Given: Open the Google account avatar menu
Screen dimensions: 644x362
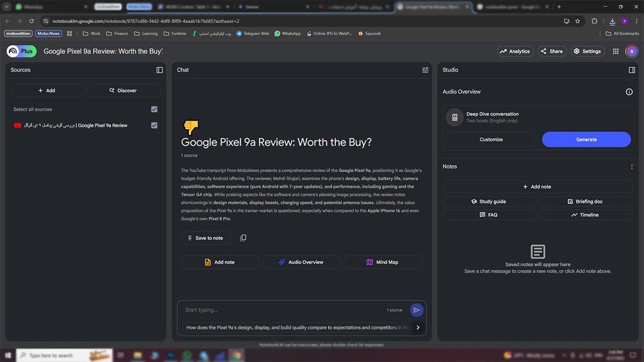Looking at the screenshot, I should (632, 51).
